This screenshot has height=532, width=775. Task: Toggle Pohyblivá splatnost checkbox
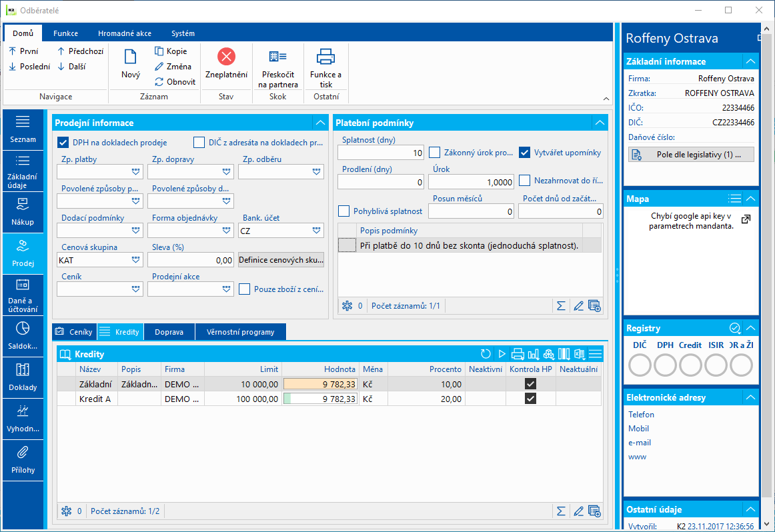click(x=343, y=211)
